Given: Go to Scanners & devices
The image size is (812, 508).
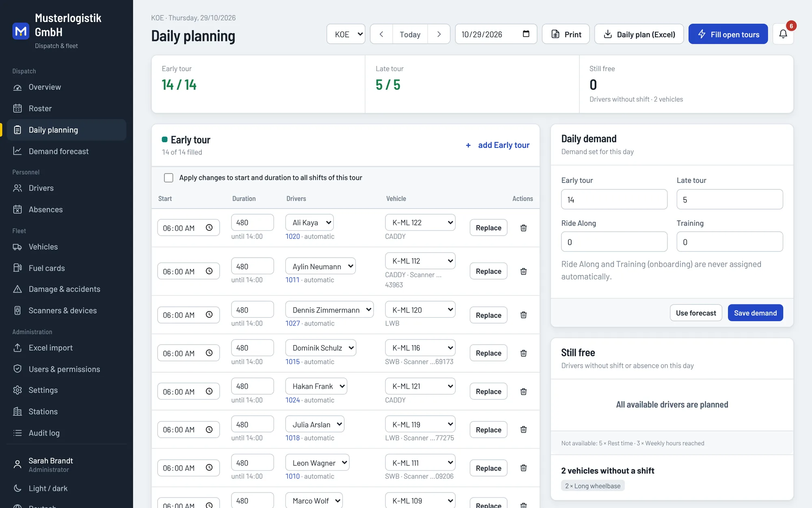Looking at the screenshot, I should [67, 310].
